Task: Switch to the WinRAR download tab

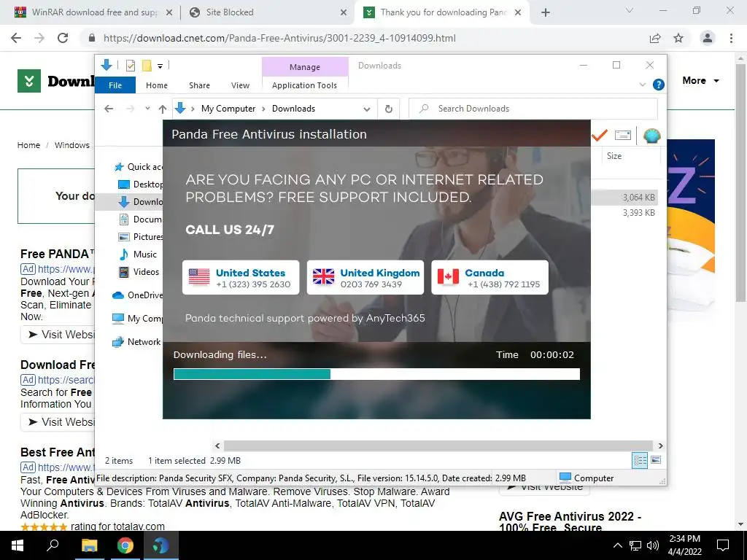Action: (x=93, y=12)
